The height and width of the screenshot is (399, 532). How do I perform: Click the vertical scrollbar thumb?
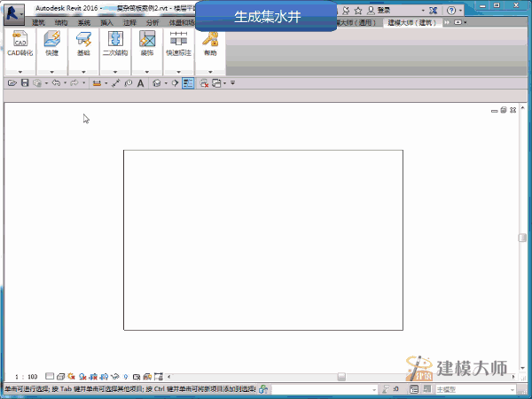522,238
